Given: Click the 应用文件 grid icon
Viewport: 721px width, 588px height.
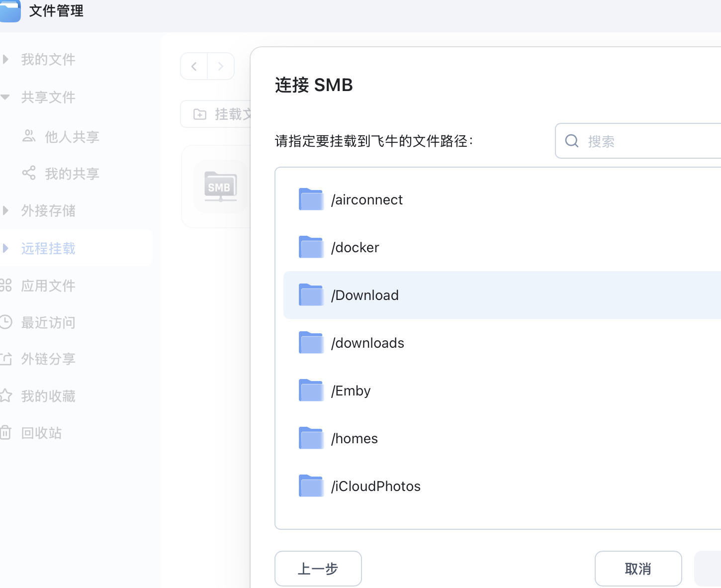Looking at the screenshot, I should pos(5,285).
